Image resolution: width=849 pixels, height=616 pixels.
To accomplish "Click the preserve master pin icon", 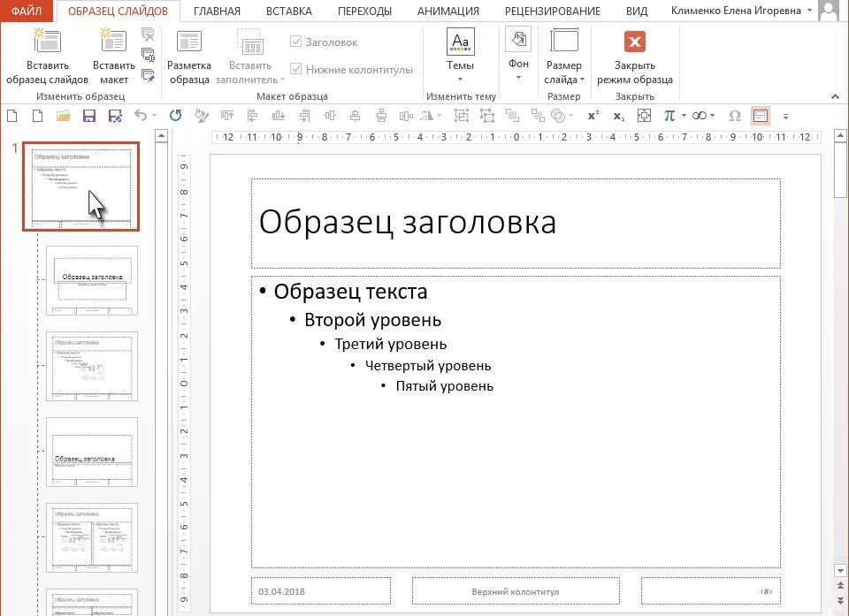I will point(148,75).
